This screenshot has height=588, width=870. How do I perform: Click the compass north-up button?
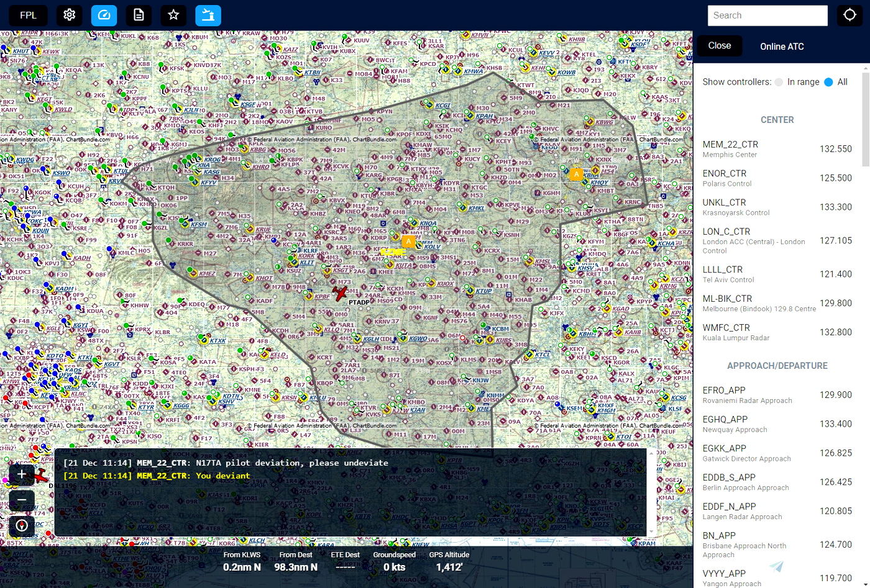coord(22,526)
